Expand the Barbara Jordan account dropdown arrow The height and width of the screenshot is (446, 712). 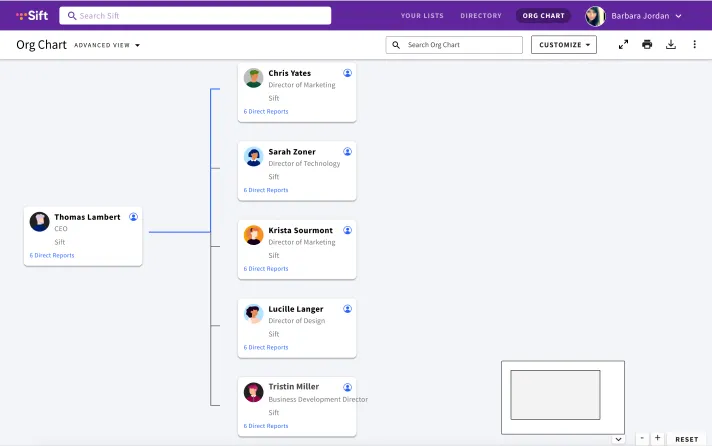678,16
